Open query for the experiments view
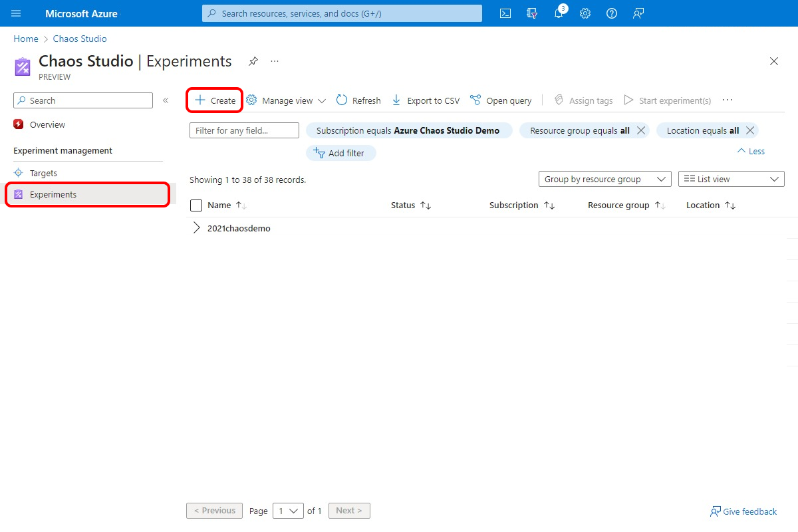798x532 pixels. pos(501,100)
